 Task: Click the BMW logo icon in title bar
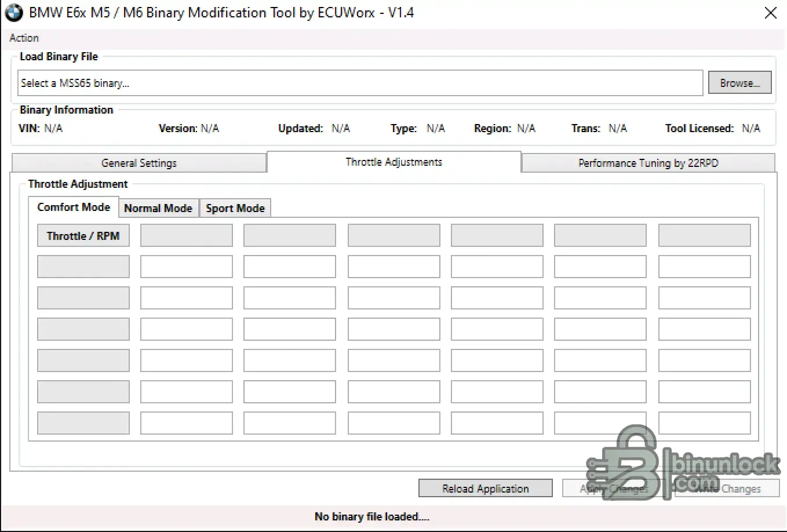pyautogui.click(x=14, y=13)
